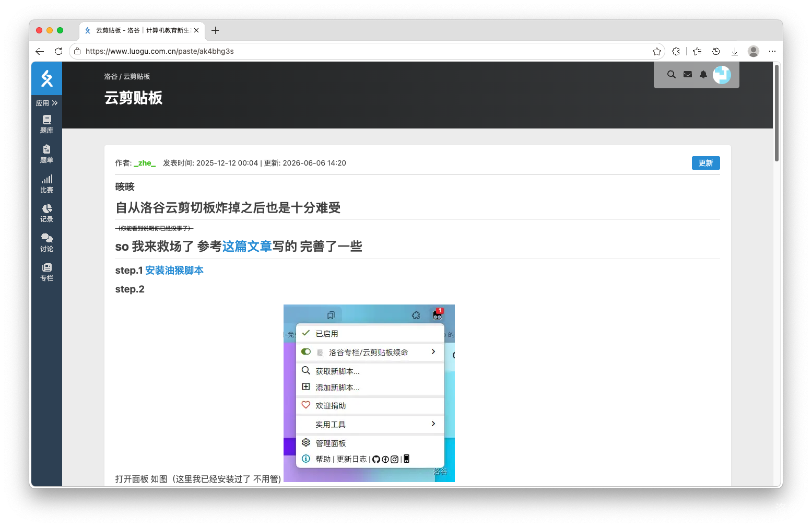Click the 发表时间 timestamp text

click(210, 163)
